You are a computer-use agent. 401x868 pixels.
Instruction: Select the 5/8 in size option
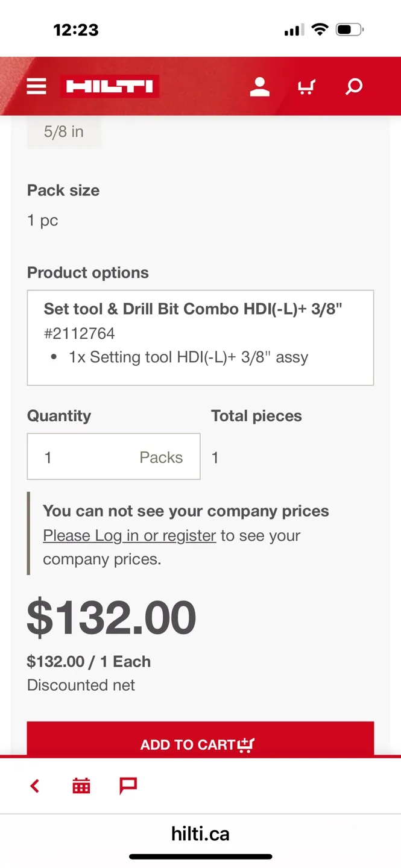[x=64, y=131]
